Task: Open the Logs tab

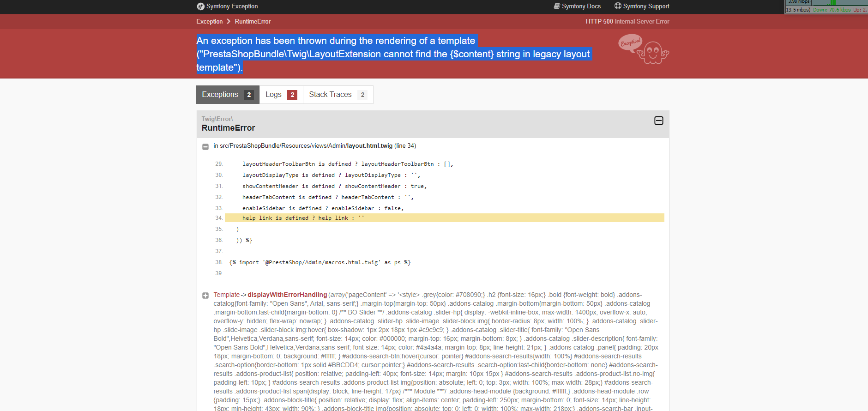Action: (281, 95)
